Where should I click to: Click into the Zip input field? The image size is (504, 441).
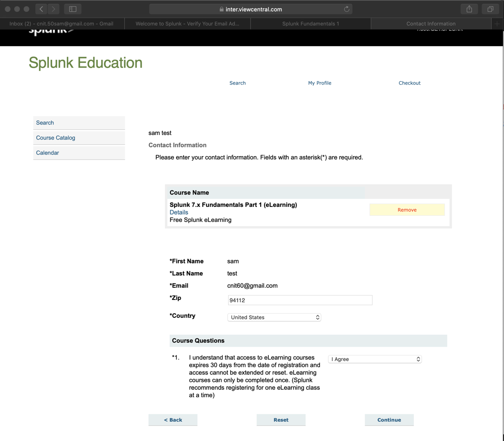[300, 300]
